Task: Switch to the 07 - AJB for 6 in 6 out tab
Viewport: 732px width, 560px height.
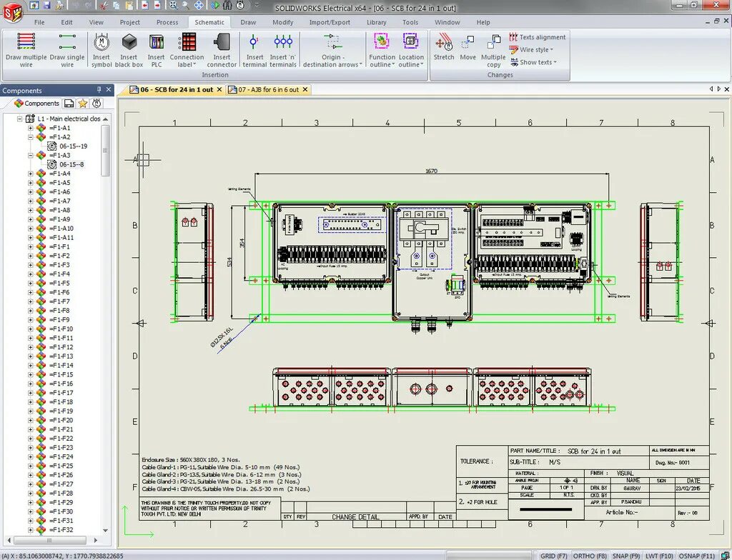Action: [267, 90]
